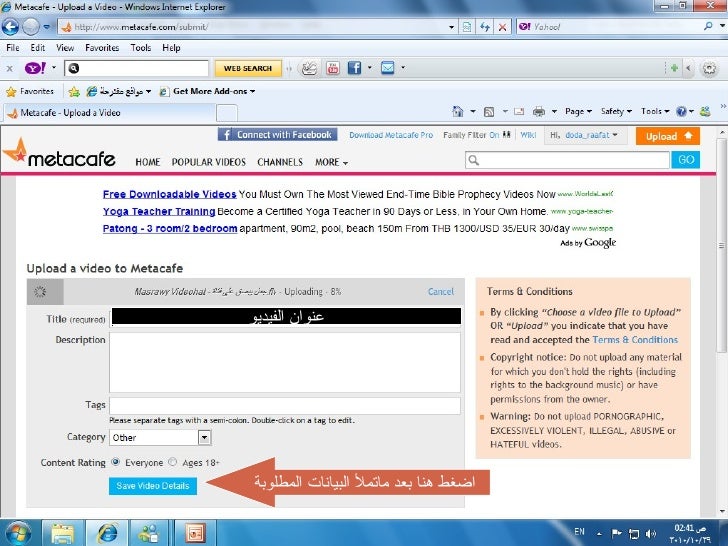728x546 pixels.
Task: Click Connect with Facebook button
Action: pos(277,135)
